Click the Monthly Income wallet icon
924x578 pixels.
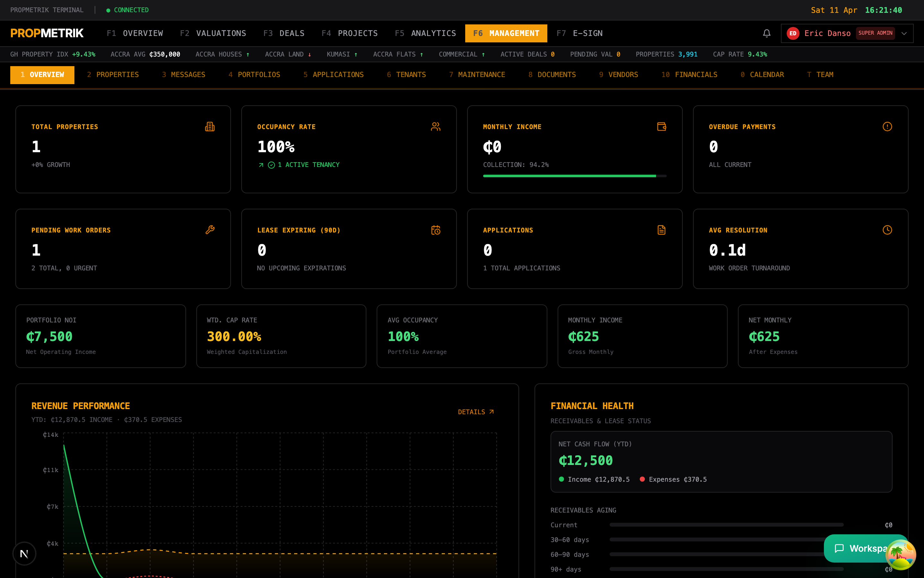[661, 127]
